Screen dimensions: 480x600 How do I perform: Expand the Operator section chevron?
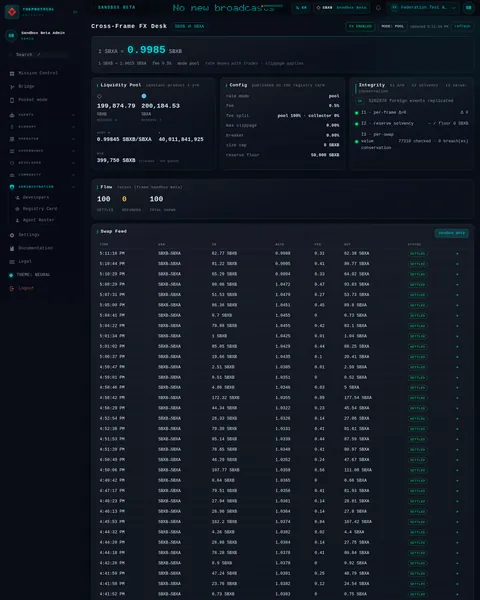(x=73, y=139)
